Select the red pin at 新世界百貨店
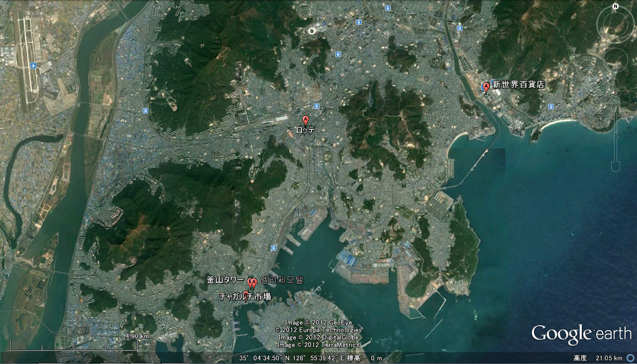Viewport: 637px width, 364px height. [x=486, y=87]
